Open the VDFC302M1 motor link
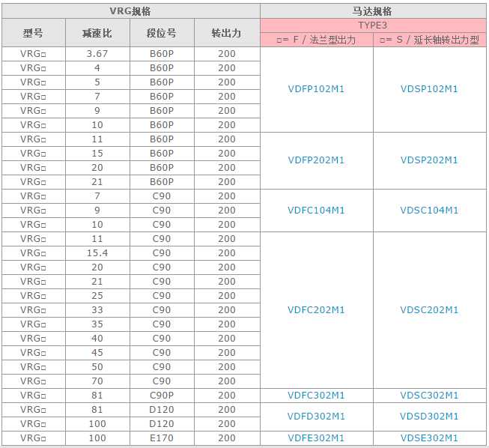Viewport: 489px width, 448px height. pos(316,396)
